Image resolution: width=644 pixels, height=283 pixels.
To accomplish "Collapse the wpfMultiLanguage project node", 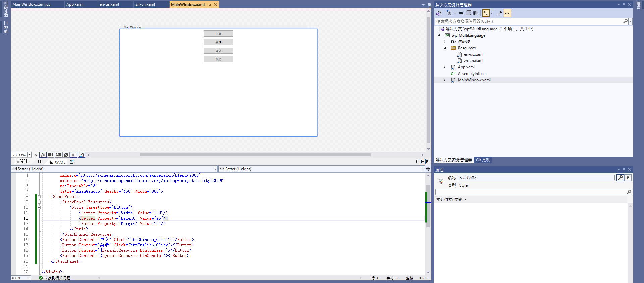I will (x=439, y=35).
